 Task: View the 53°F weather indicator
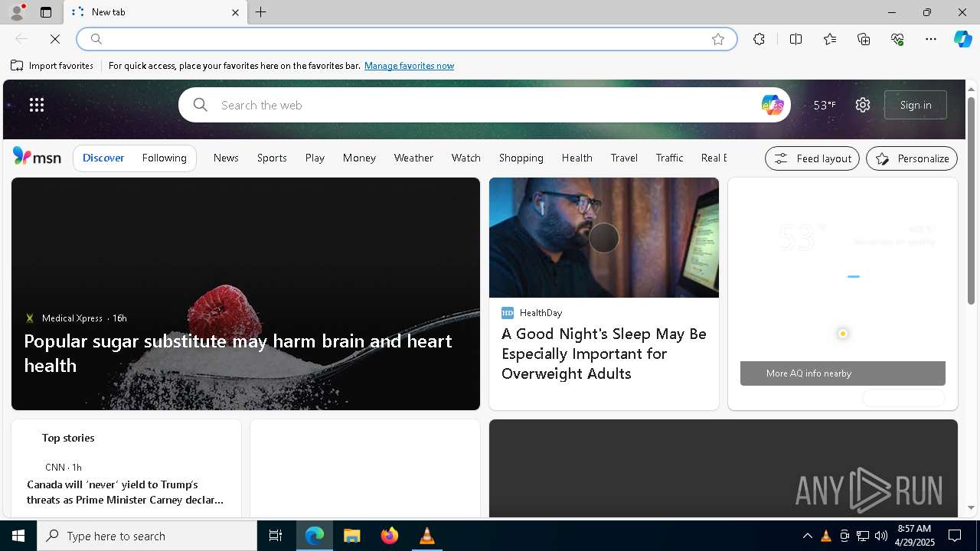coord(825,105)
